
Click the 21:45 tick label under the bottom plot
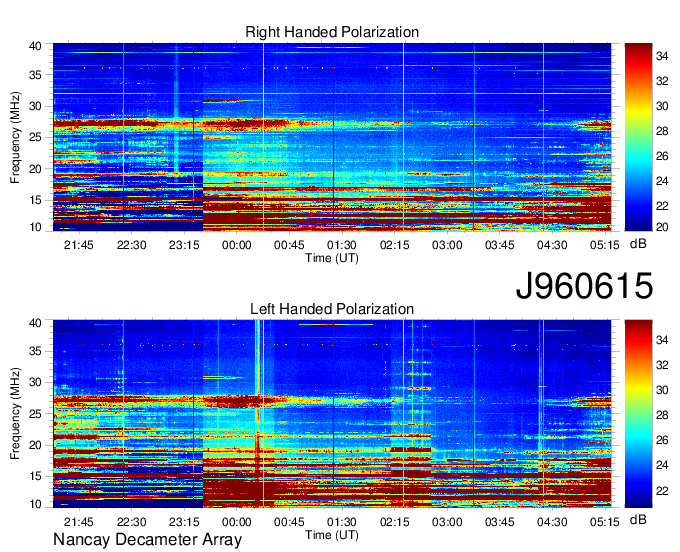[x=78, y=522]
